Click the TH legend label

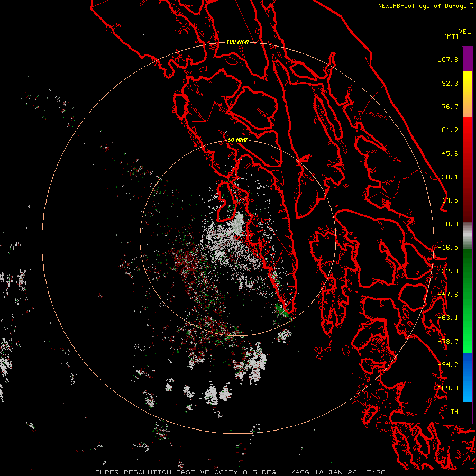pyautogui.click(x=454, y=412)
